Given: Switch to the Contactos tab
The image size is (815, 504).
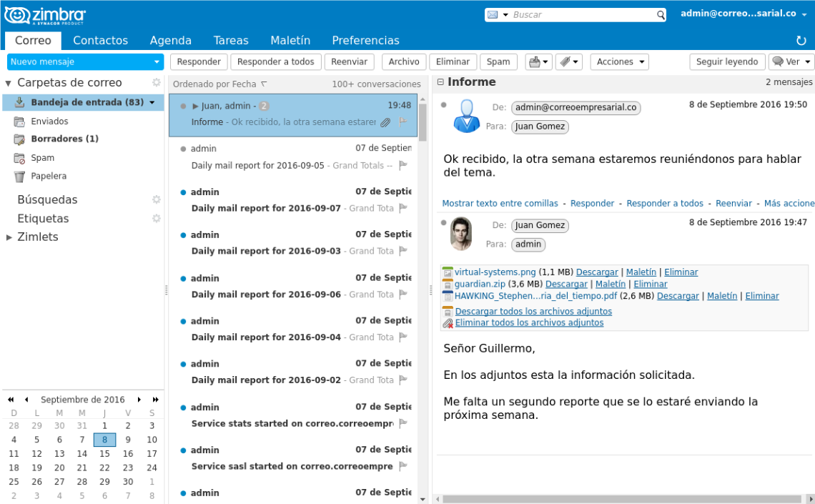Looking at the screenshot, I should [x=100, y=41].
